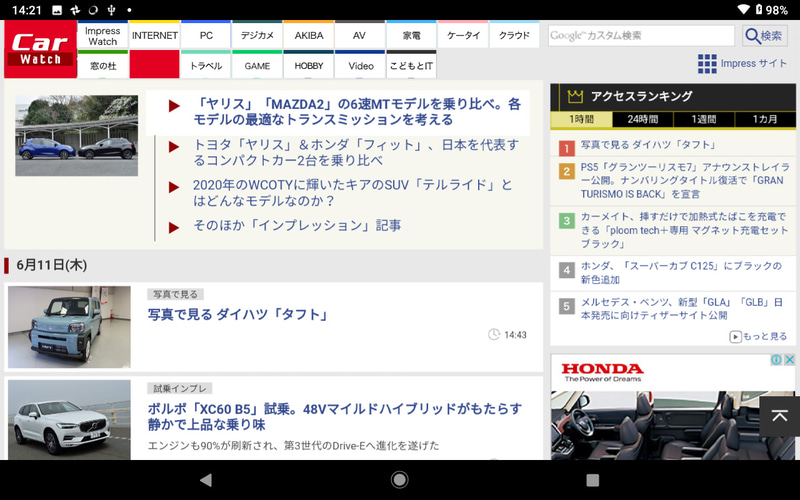Tap the 試乗インプレ category tag
This screenshot has width=800, height=500.
click(180, 389)
